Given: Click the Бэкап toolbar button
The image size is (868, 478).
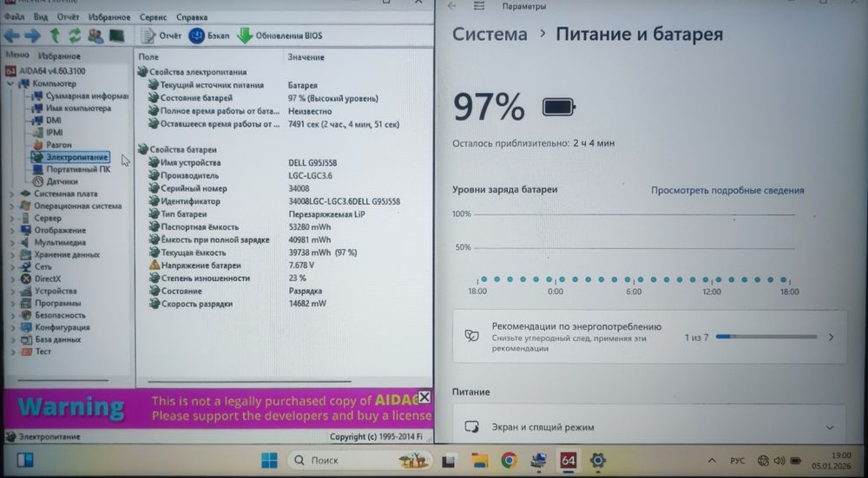Looking at the screenshot, I should 208,36.
